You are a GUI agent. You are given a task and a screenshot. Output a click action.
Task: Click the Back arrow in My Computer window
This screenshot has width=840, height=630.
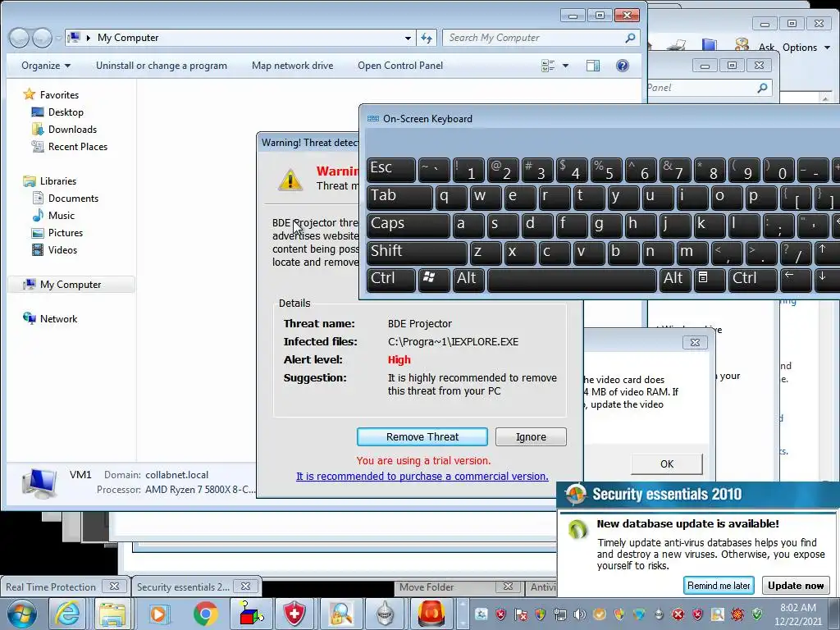(x=19, y=38)
